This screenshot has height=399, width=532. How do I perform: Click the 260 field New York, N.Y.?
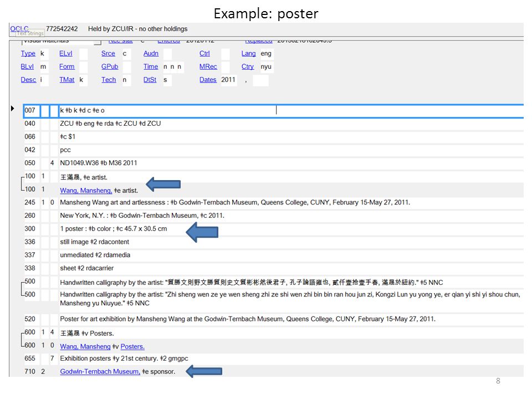142,216
